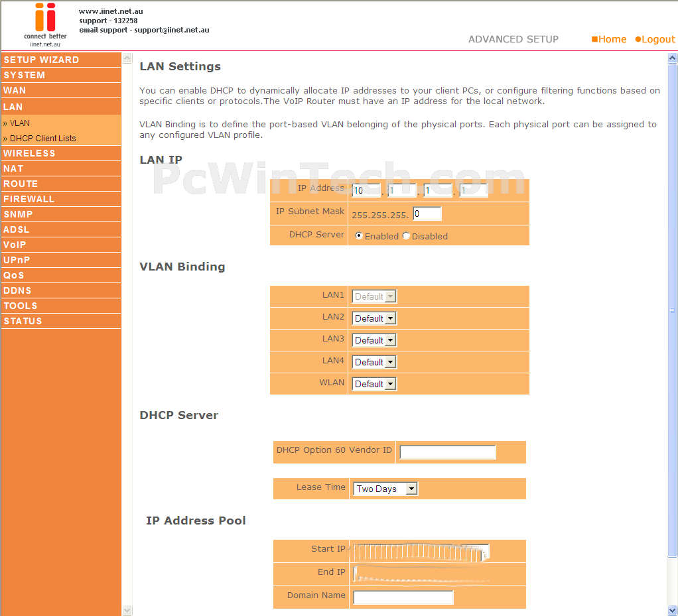Open the LAN2 VLAN dropdown

(374, 318)
